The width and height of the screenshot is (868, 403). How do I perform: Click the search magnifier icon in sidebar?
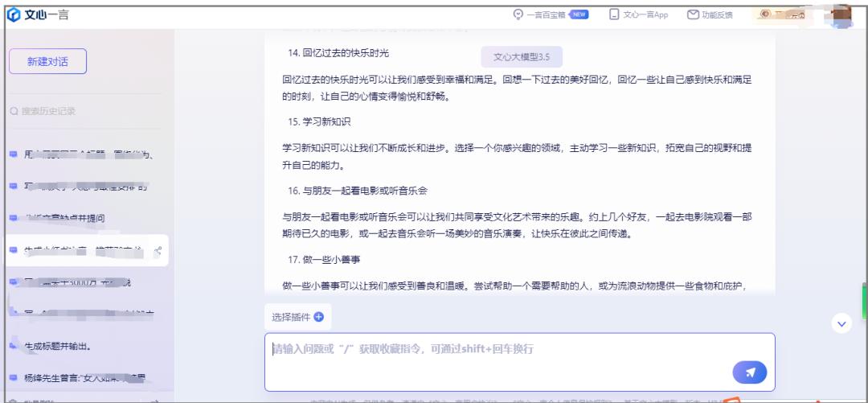tap(14, 112)
